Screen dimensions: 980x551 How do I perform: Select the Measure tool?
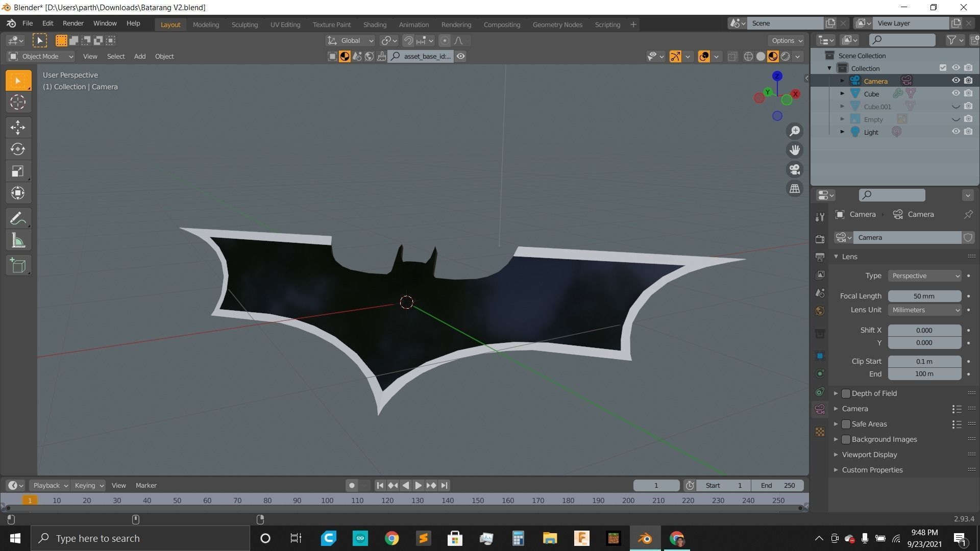pyautogui.click(x=18, y=240)
